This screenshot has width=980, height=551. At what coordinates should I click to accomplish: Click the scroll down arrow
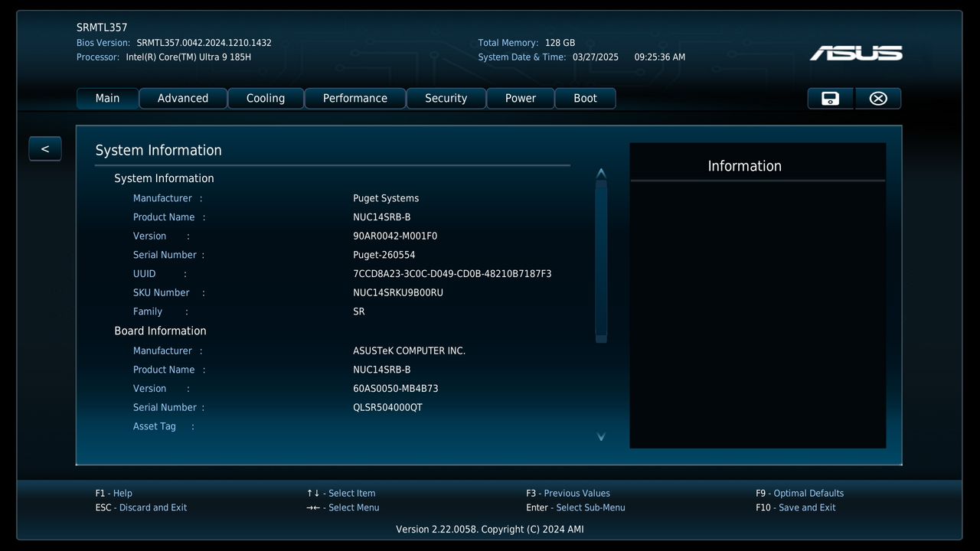(x=601, y=436)
